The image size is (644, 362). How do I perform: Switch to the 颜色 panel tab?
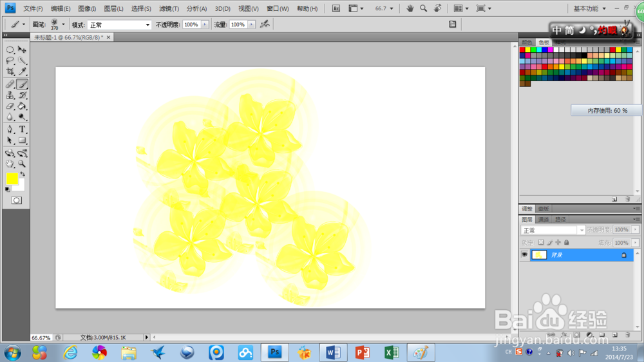click(527, 43)
